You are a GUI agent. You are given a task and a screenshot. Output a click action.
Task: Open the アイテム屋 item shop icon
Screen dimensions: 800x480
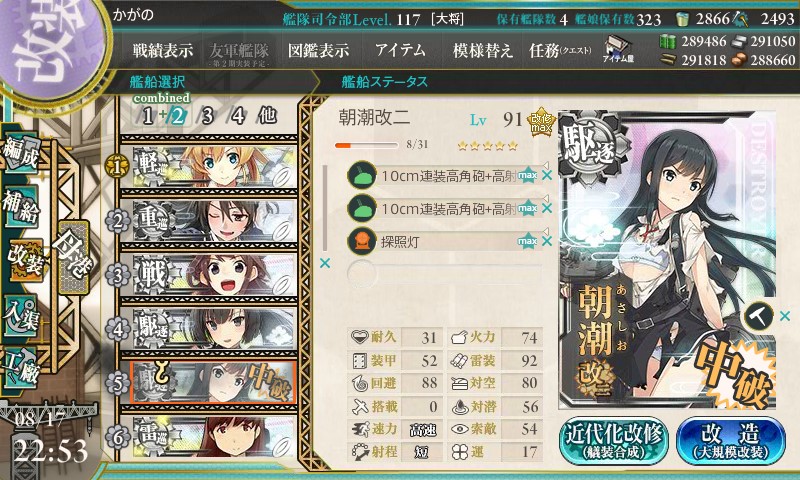point(618,49)
